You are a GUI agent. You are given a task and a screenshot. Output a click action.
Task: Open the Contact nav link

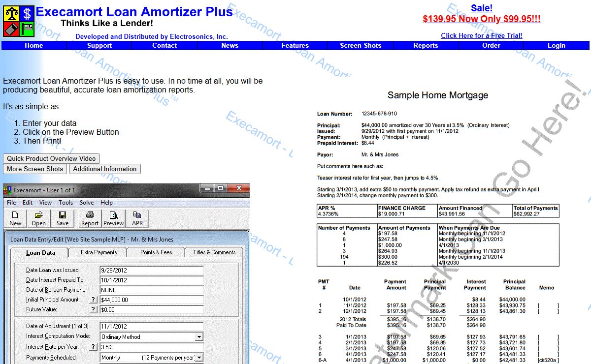point(164,45)
